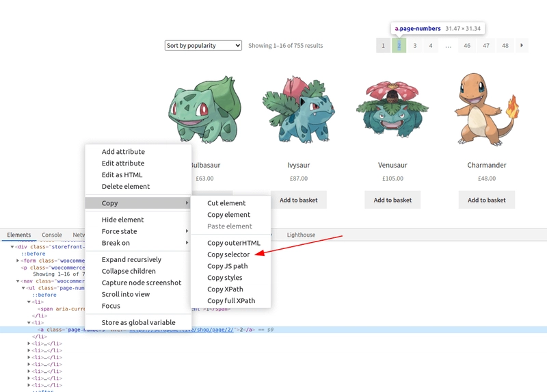547x392 pixels.
Task: Go to pagination page 3
Action: tap(415, 45)
